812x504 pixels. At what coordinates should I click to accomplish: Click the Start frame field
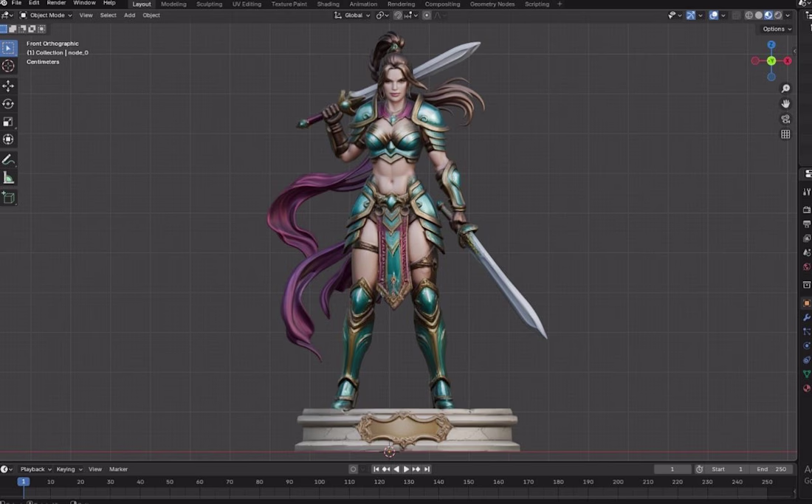point(728,469)
